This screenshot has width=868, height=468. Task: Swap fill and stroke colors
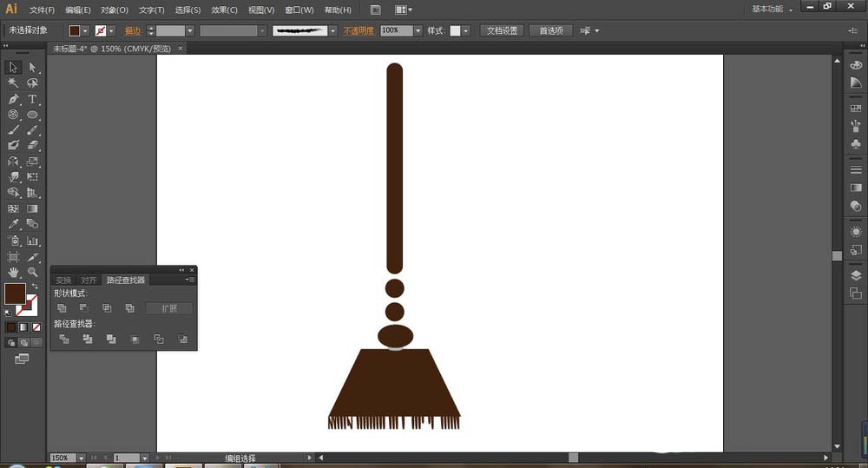[35, 287]
